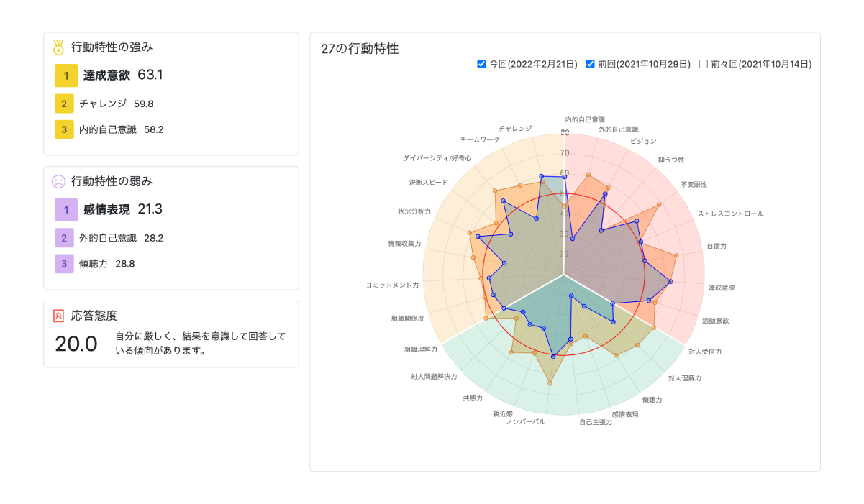Click the orange data point on 不安耐性 axis
Screen dimensions: 864x504
pyautogui.click(x=659, y=205)
